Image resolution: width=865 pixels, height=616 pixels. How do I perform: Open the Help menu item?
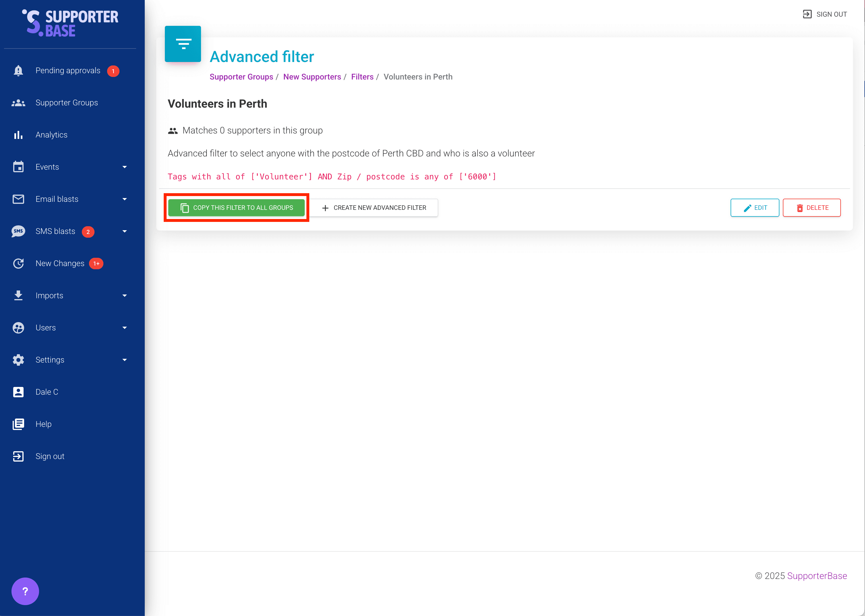coord(43,424)
